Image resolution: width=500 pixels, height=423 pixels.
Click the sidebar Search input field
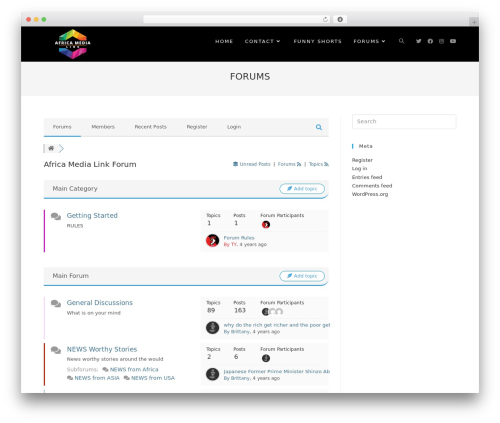(x=404, y=122)
